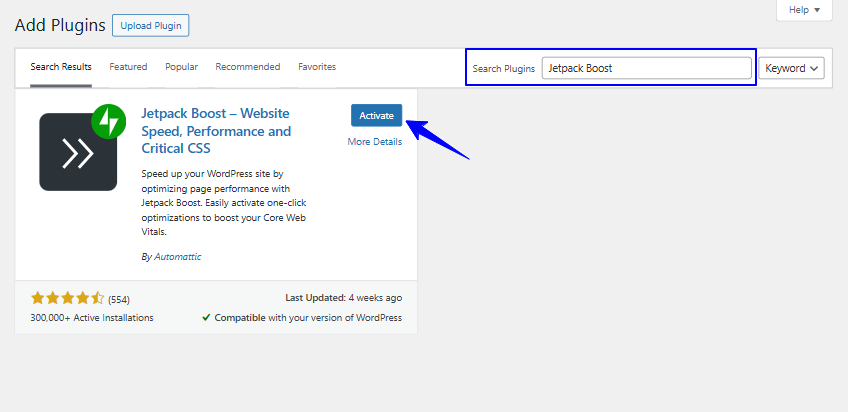The width and height of the screenshot is (848, 412).
Task: Open the Automattic author link
Action: 178,257
